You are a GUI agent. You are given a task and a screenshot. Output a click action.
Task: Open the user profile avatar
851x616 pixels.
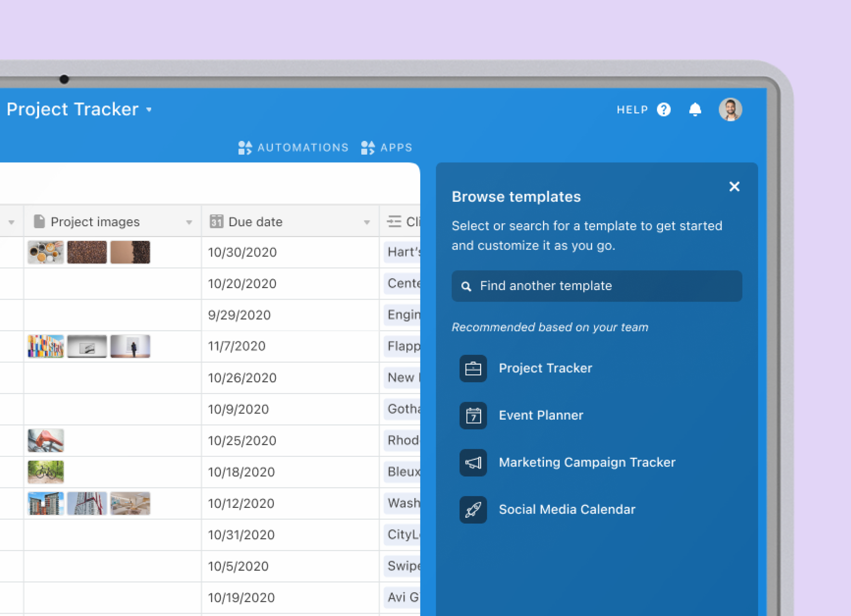(x=730, y=109)
